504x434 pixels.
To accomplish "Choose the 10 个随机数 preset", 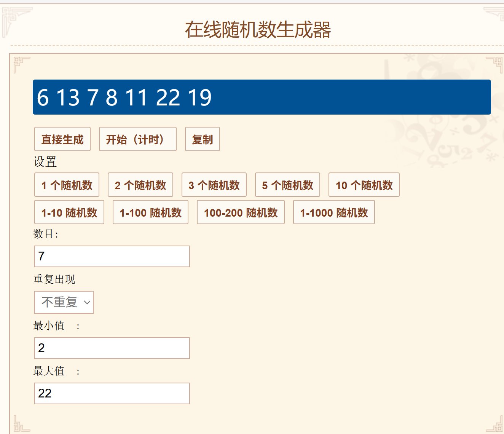I will click(364, 185).
